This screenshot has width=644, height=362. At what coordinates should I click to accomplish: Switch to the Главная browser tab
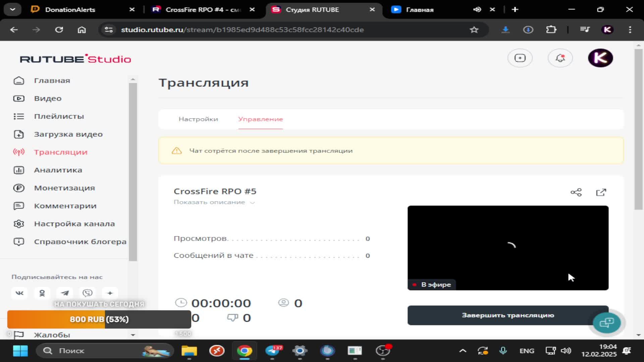(x=420, y=10)
